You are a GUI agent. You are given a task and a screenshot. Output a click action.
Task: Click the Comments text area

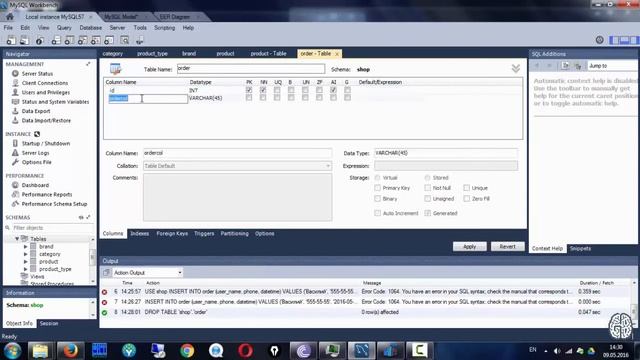click(238, 197)
